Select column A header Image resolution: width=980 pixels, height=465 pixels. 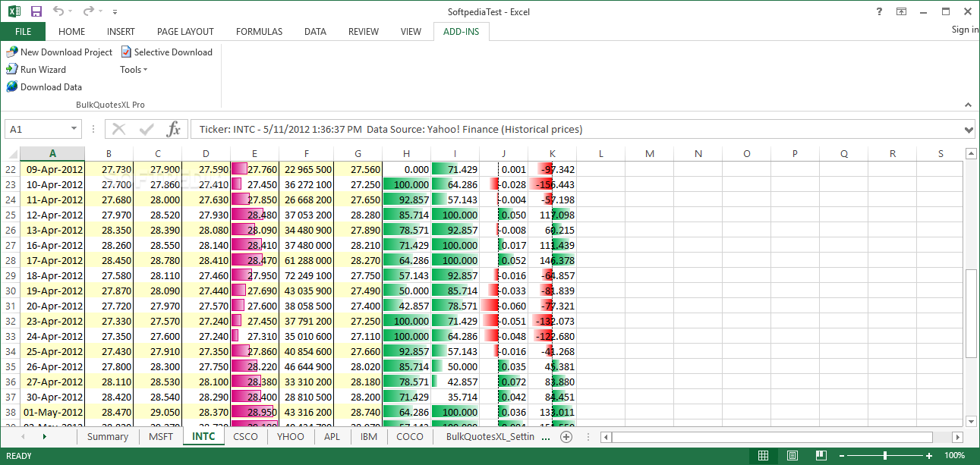coord(52,154)
